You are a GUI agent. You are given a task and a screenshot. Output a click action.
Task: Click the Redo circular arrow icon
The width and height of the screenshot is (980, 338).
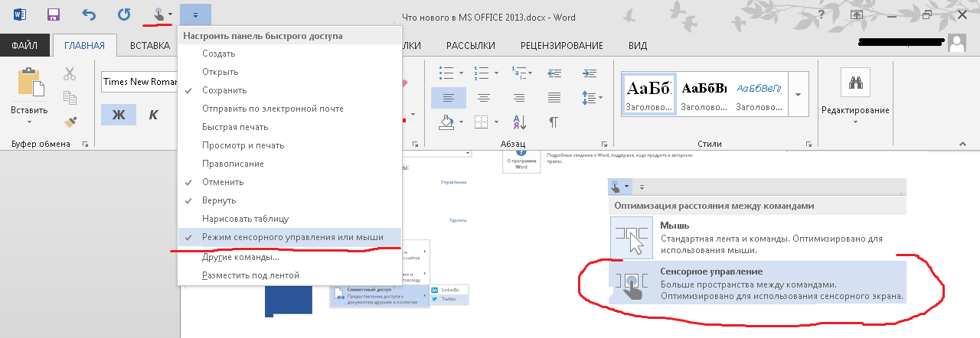123,15
